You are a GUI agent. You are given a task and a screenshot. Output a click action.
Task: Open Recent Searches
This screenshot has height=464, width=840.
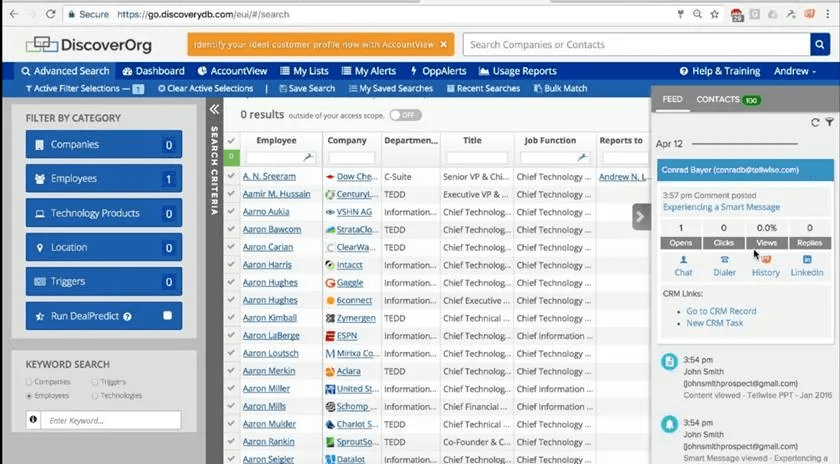pos(483,88)
